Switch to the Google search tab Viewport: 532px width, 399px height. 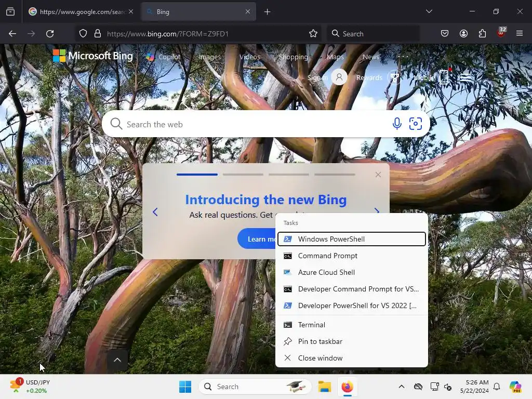click(x=81, y=12)
